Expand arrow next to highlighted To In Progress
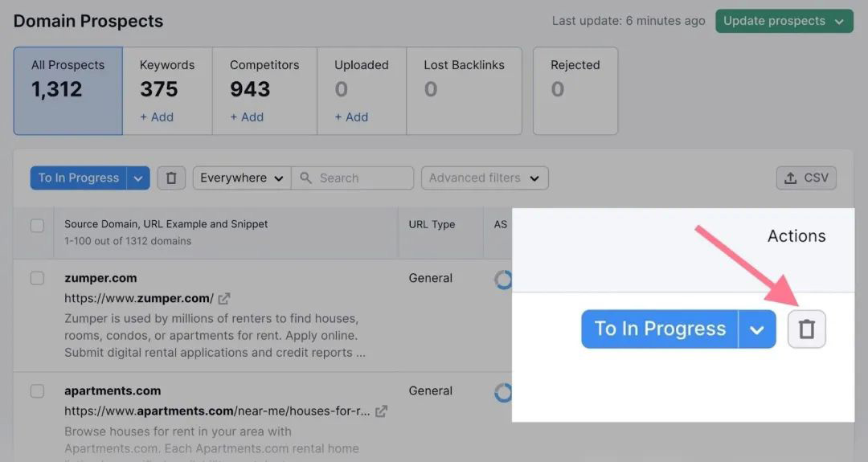 pos(756,329)
